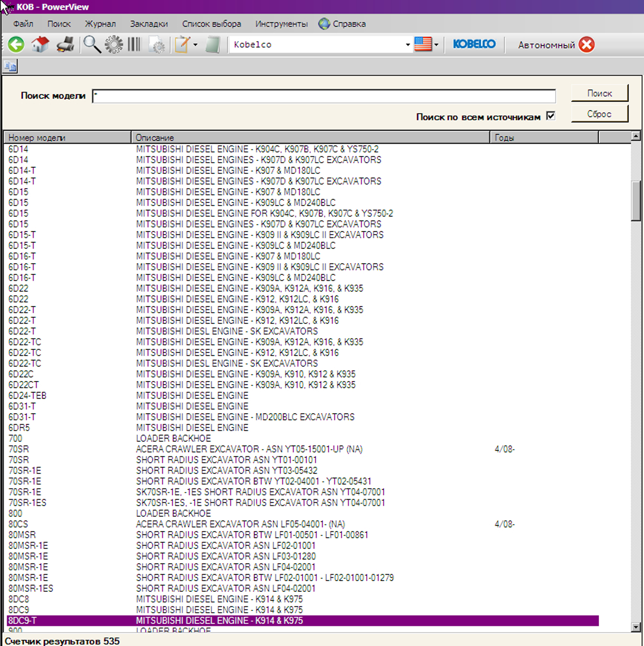Click the notepad with pencil icon
Viewport: 644px width, 646px height.
[182, 45]
